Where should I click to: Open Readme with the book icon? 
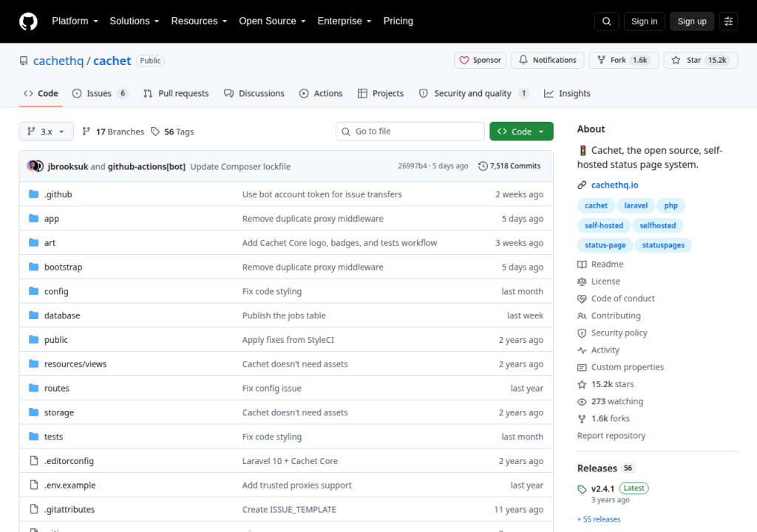(x=600, y=264)
